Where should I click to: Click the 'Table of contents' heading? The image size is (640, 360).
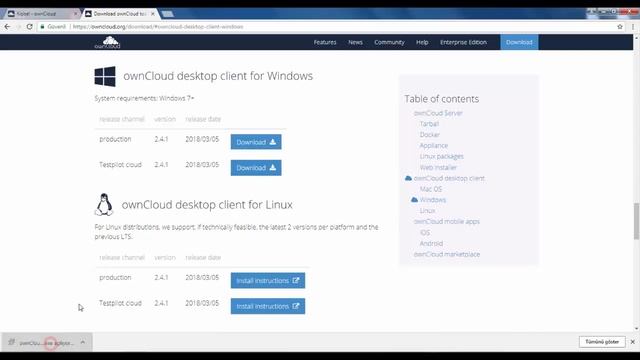(x=442, y=99)
